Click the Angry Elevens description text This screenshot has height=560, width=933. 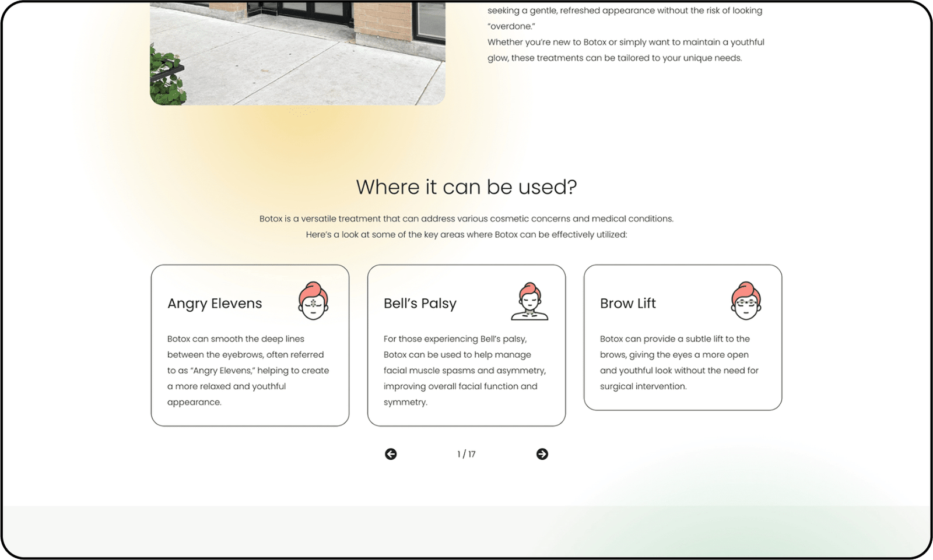tap(248, 371)
